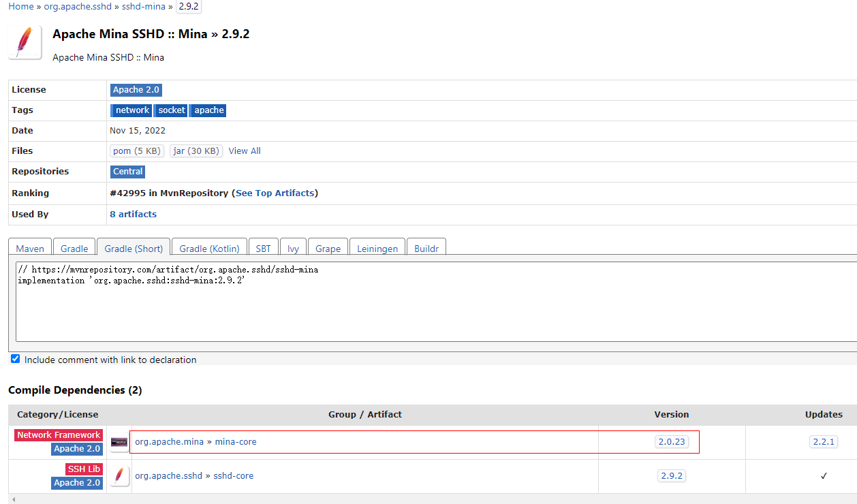
Task: Click inside the Gradle snippet text area
Action: pos(436,300)
